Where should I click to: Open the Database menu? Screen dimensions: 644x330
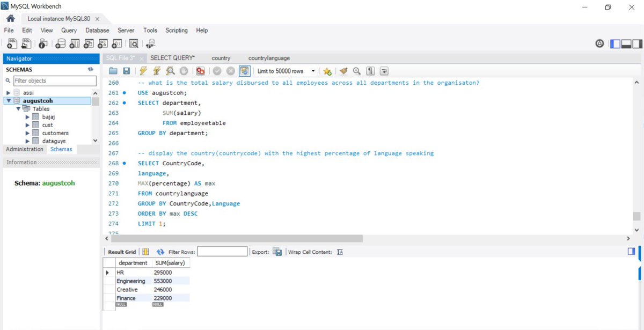(97, 30)
